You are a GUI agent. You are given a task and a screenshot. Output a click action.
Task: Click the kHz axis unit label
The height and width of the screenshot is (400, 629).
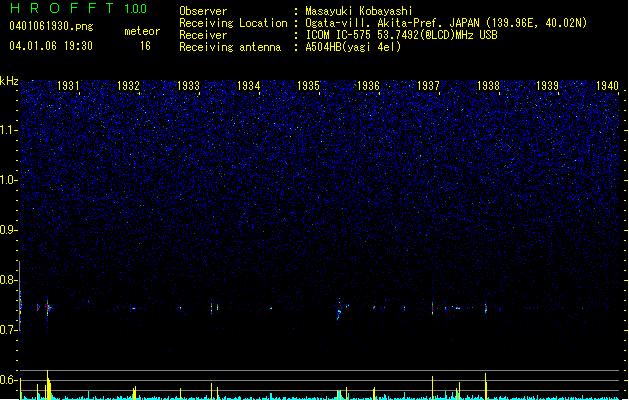pyautogui.click(x=9, y=81)
